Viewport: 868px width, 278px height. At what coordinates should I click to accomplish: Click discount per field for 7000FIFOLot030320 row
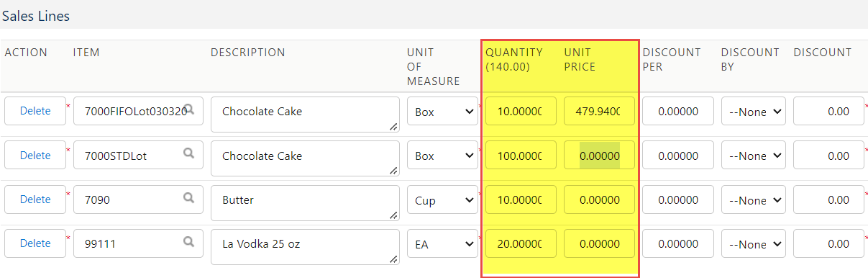coord(677,112)
